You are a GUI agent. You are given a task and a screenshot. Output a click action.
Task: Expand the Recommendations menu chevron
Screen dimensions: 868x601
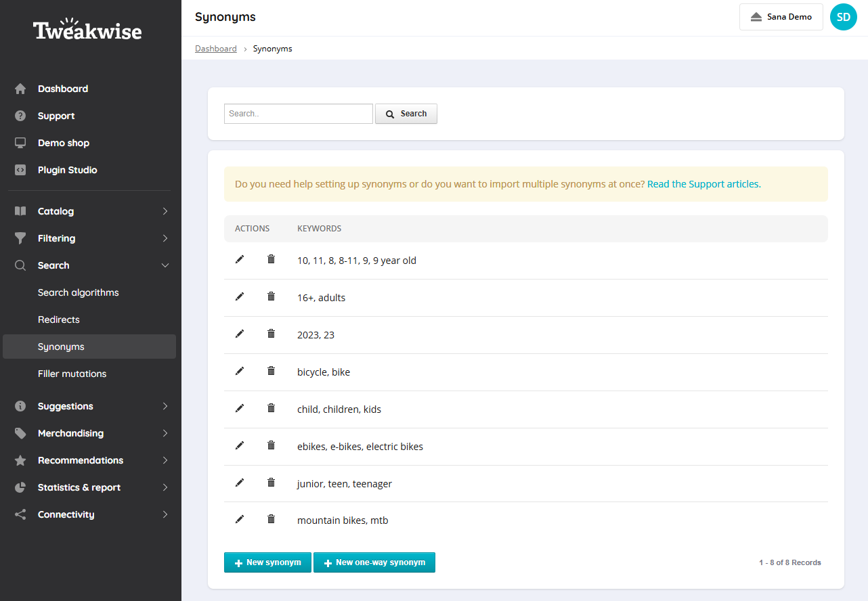point(165,460)
